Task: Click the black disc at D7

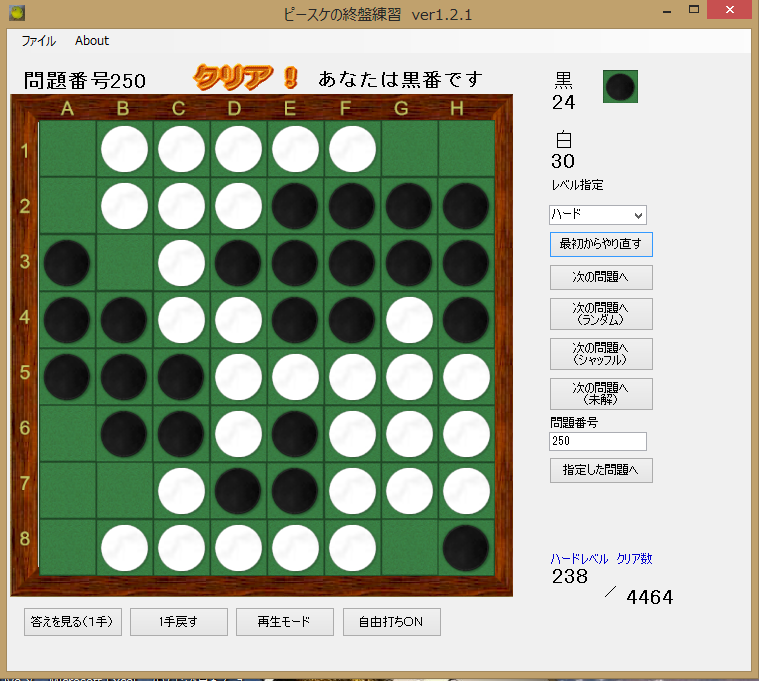Action: coord(238,491)
